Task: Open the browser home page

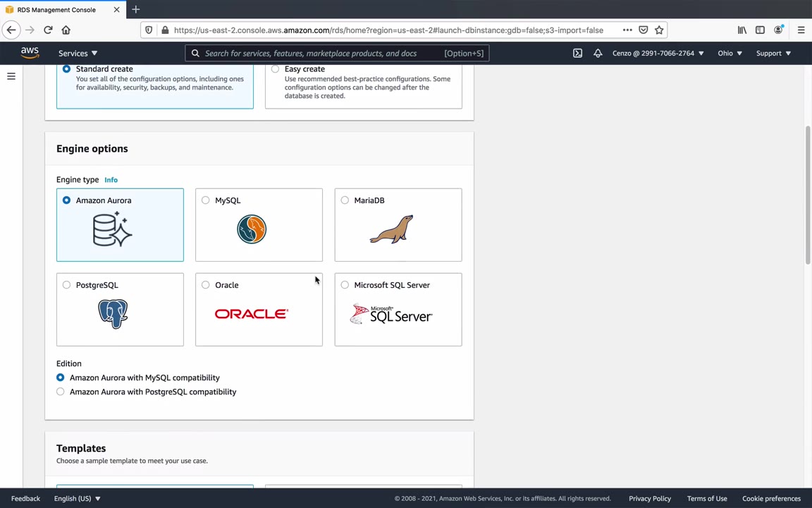Action: pos(66,30)
